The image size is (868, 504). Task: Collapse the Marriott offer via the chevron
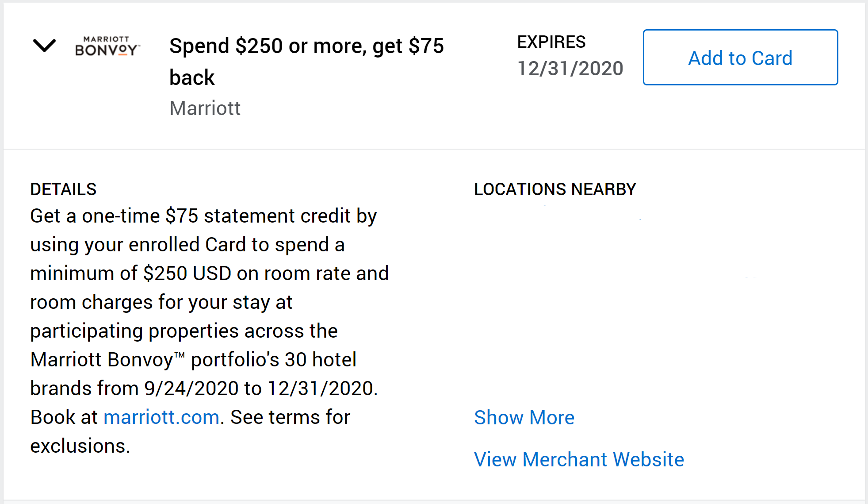tap(44, 46)
